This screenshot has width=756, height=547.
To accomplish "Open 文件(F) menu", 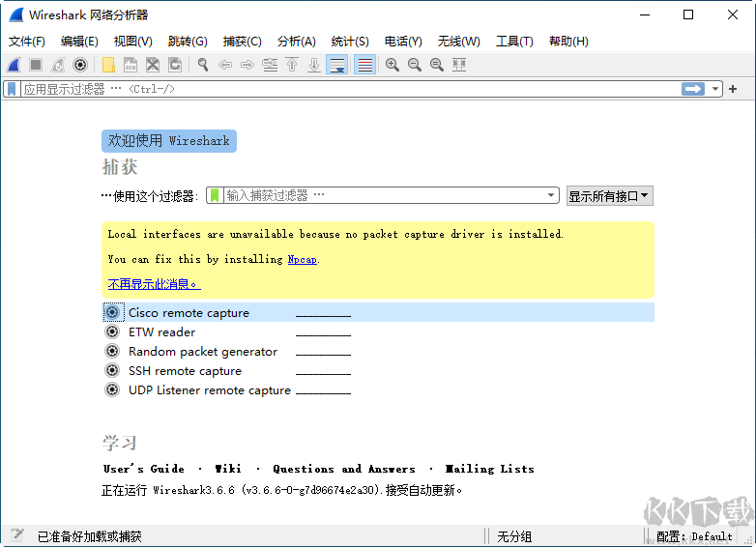I will pos(26,42).
